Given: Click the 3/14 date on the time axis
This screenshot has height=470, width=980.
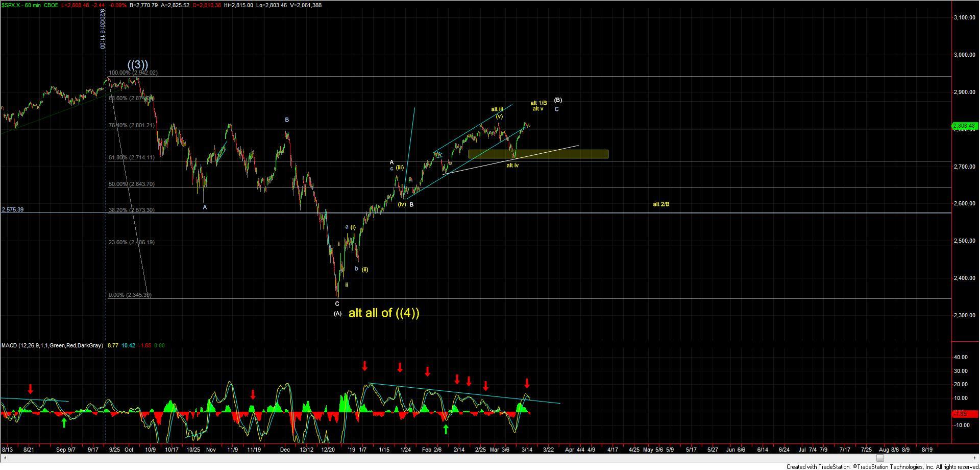Looking at the screenshot, I should [527, 450].
